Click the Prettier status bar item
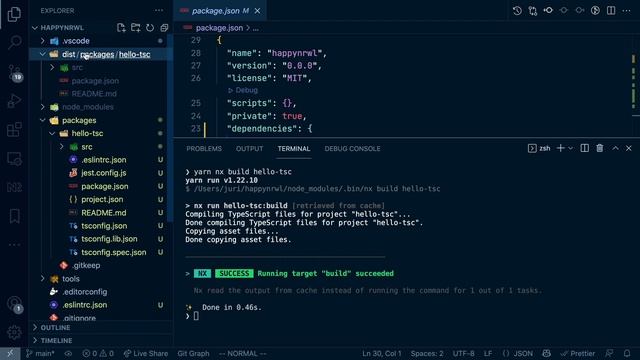 click(x=578, y=353)
